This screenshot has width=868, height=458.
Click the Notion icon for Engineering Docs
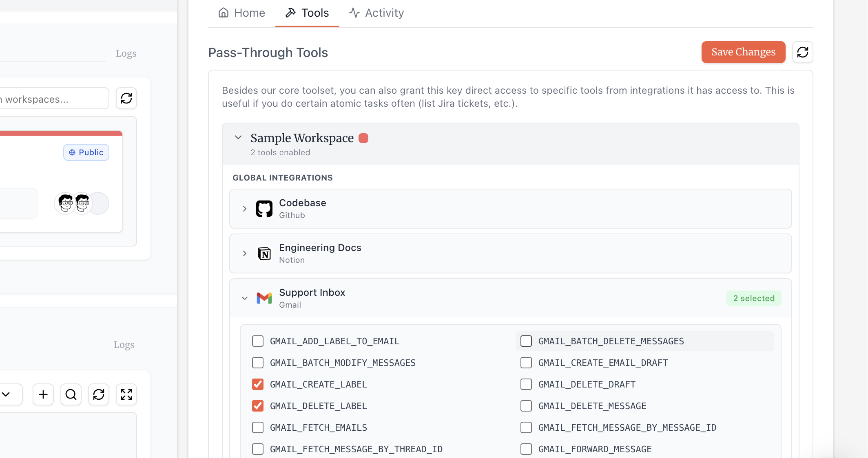[x=264, y=253]
